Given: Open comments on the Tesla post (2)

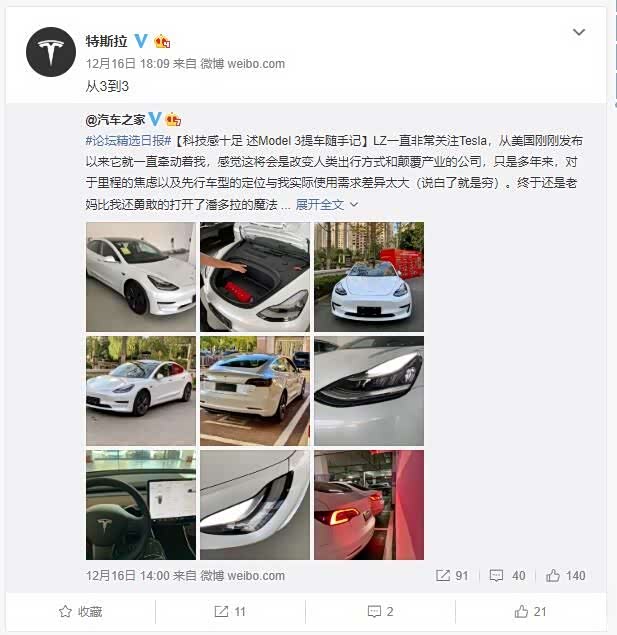Looking at the screenshot, I should click(380, 612).
